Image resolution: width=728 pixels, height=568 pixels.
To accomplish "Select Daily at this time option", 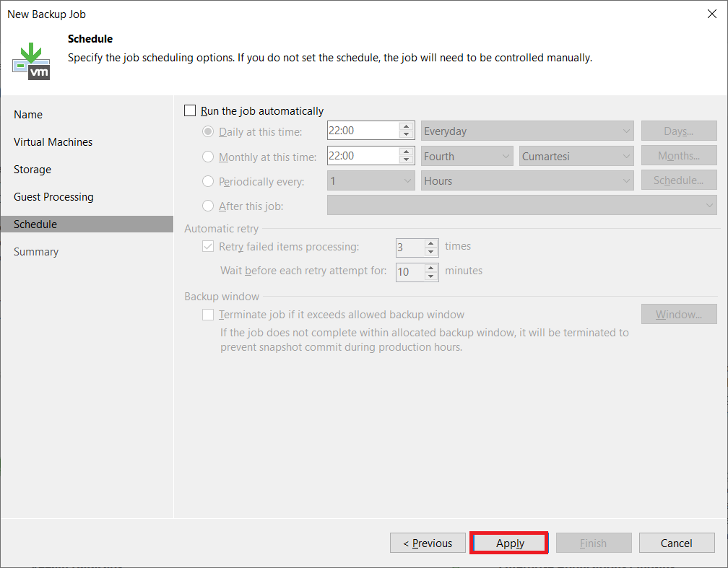I will point(209,131).
